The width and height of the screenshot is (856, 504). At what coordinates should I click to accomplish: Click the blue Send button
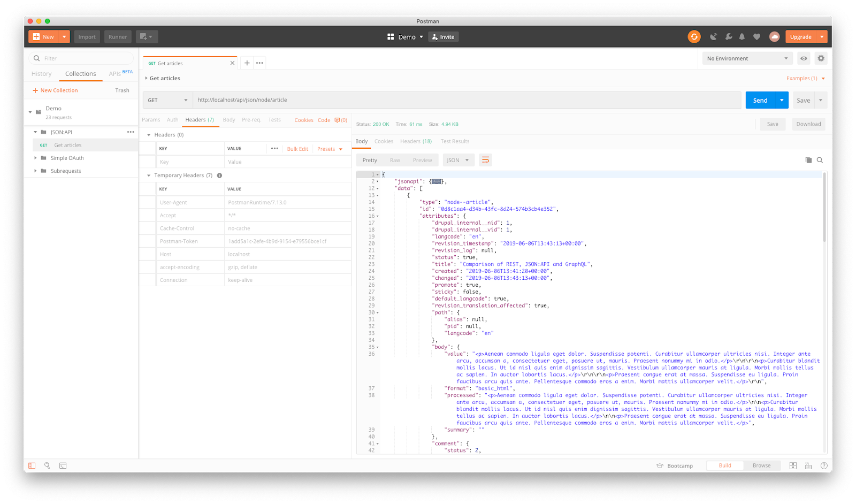760,100
